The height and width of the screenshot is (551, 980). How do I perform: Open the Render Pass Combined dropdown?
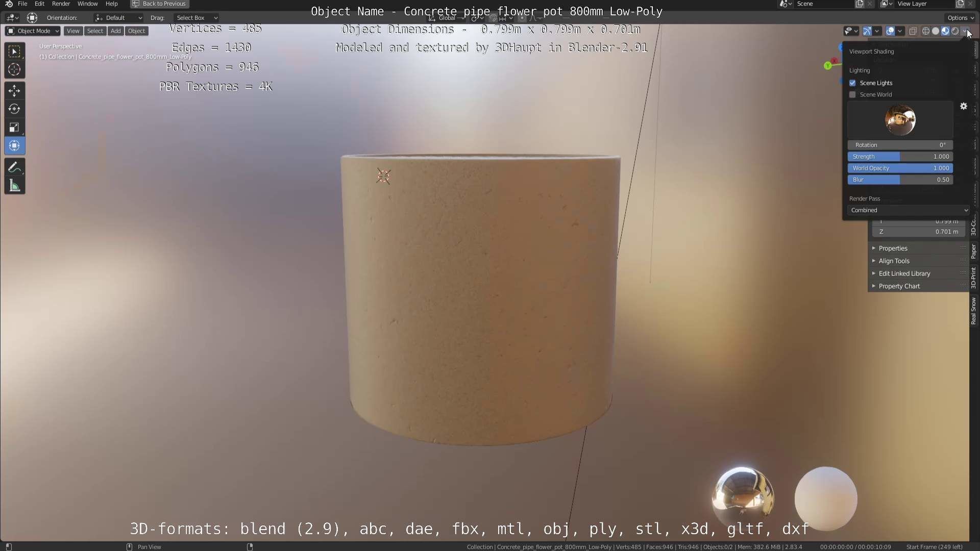pyautogui.click(x=909, y=210)
